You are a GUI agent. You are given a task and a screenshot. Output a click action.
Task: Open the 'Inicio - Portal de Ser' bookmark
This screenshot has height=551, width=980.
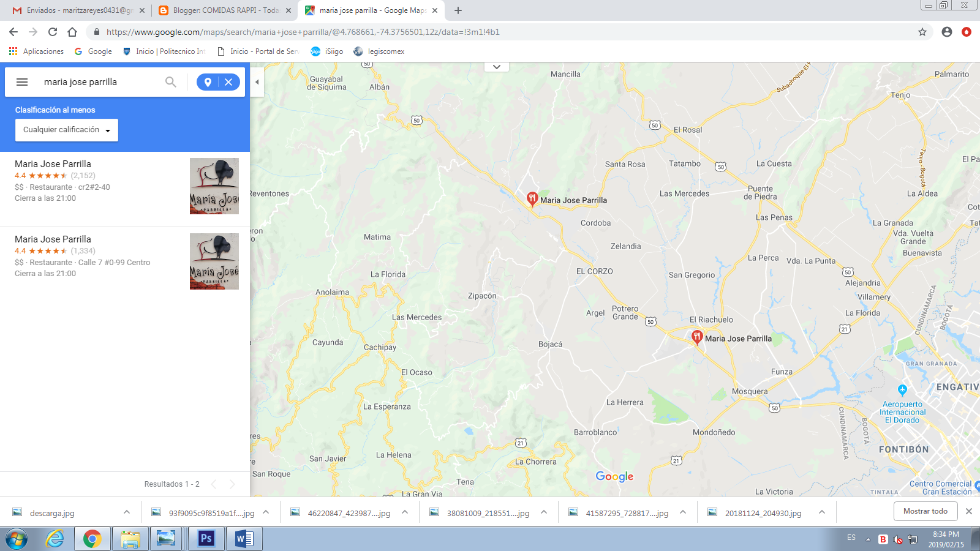pos(258,51)
